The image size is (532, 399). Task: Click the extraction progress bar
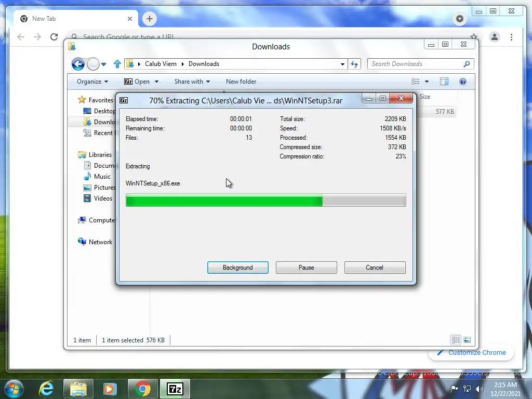tap(265, 200)
